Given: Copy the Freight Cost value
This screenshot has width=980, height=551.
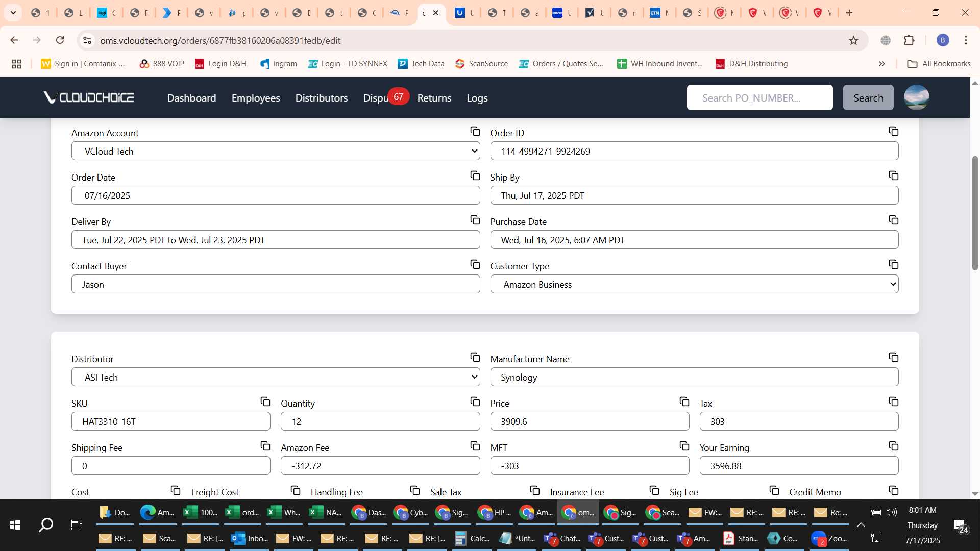Looking at the screenshot, I should tap(295, 491).
